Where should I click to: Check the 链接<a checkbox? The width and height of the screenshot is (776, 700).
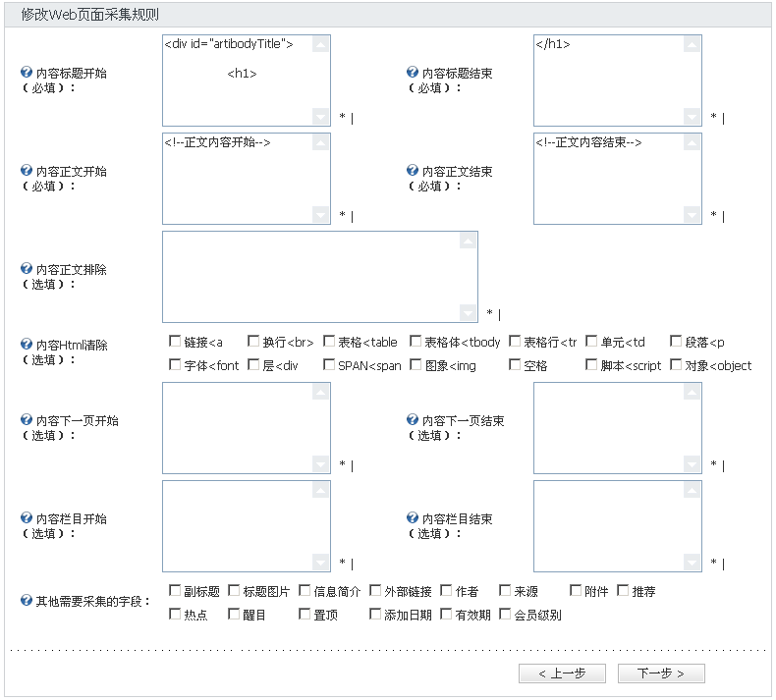pos(175,341)
